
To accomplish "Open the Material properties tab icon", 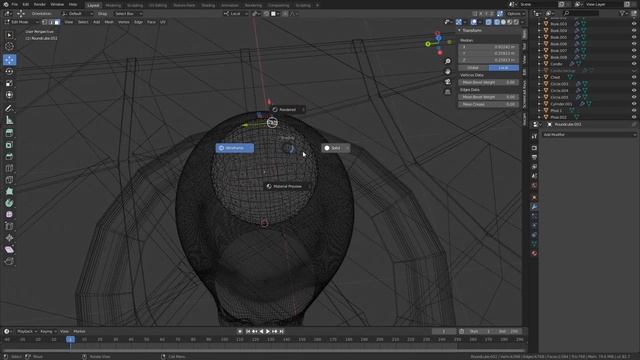I will (x=534, y=253).
